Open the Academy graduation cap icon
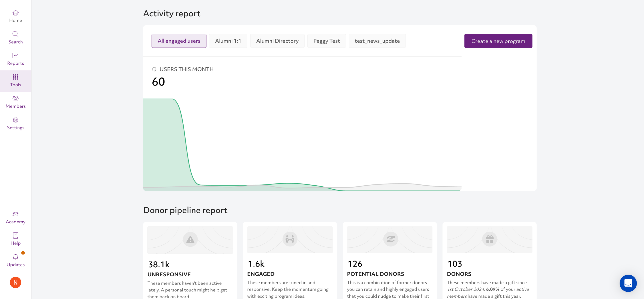Screen dimensions: 644x299 [x=16, y=214]
